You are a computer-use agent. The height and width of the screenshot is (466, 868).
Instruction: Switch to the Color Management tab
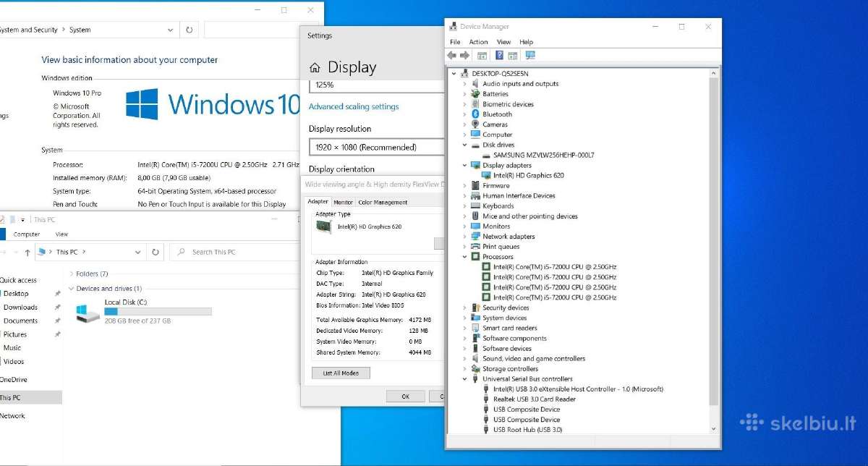pos(383,203)
